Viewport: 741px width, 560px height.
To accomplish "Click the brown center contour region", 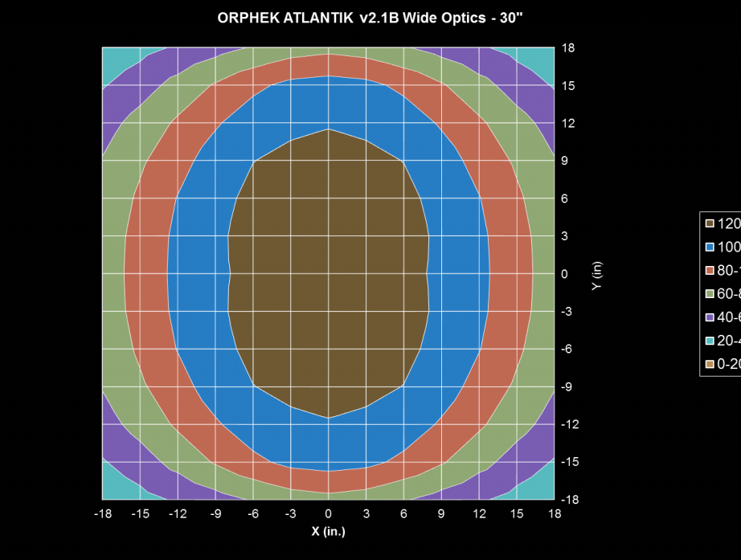I will coord(328,273).
